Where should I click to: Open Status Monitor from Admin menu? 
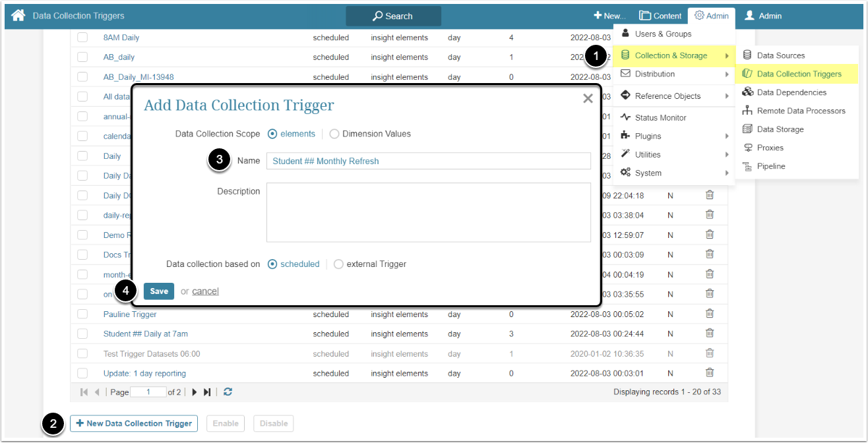[x=660, y=117]
